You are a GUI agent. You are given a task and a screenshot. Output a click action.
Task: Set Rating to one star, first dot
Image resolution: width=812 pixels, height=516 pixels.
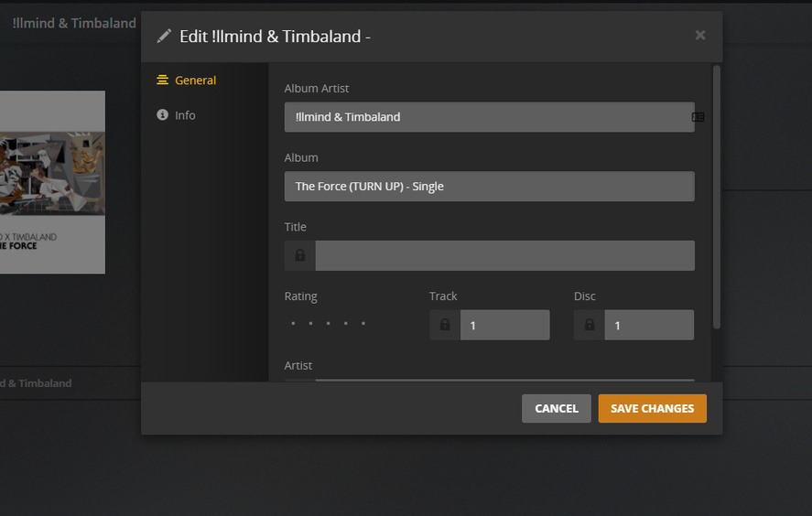(x=293, y=324)
